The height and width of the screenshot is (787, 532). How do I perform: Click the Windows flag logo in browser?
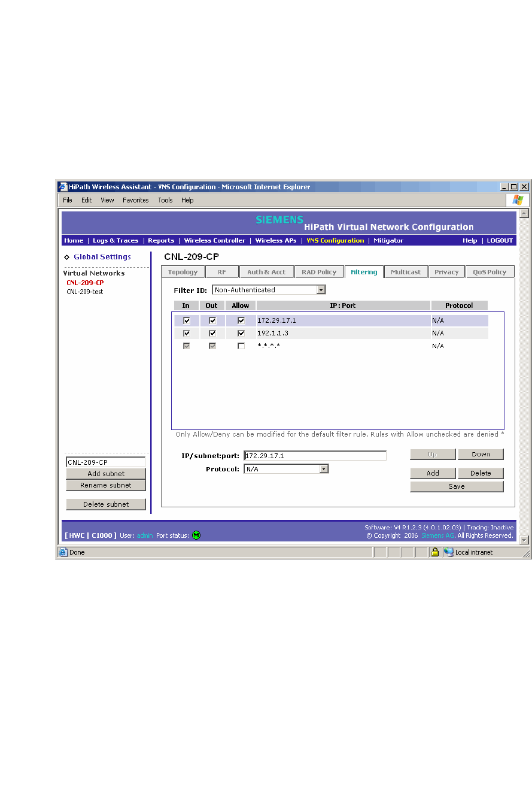tap(518, 200)
